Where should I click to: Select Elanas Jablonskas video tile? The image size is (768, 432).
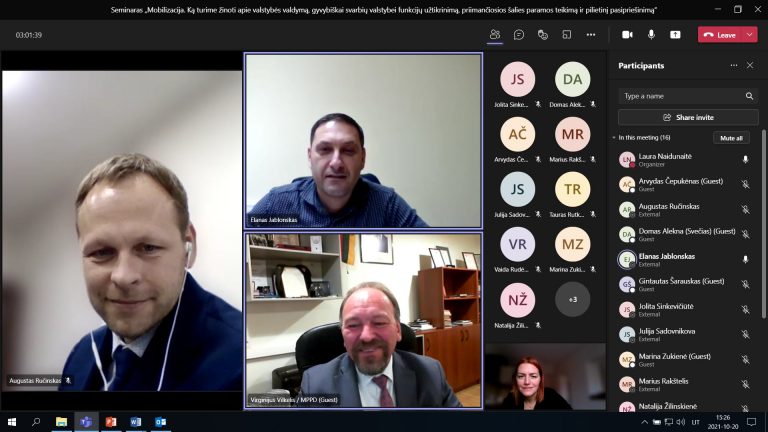point(363,141)
